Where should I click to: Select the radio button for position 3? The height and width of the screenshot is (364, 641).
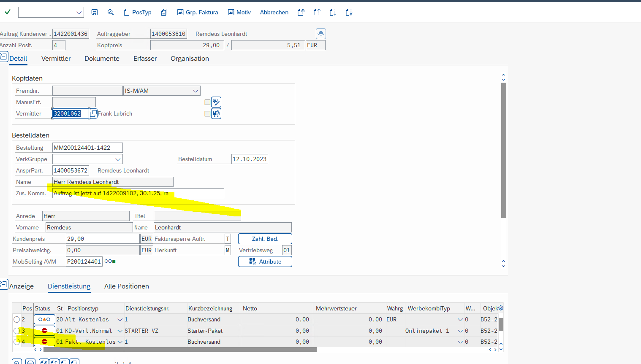click(x=16, y=331)
